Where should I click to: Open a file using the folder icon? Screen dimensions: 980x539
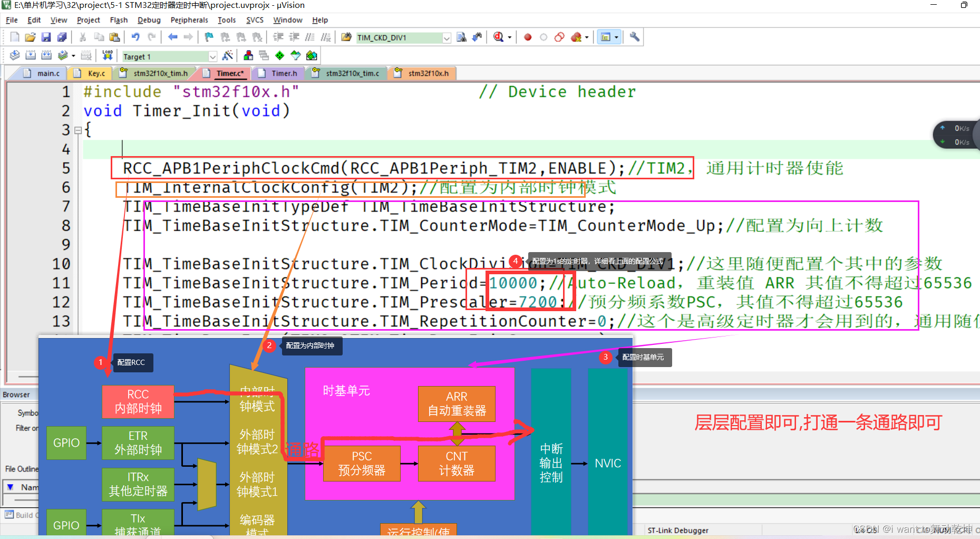click(30, 37)
